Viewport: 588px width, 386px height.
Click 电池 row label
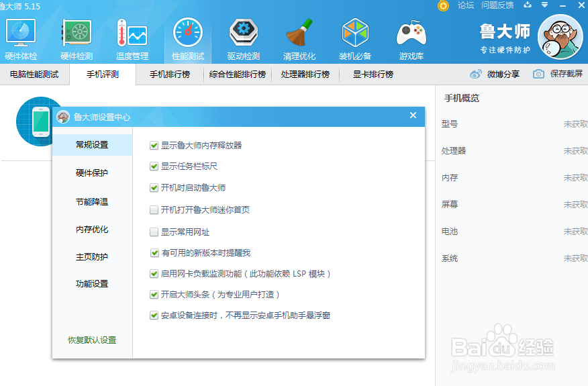click(x=450, y=232)
